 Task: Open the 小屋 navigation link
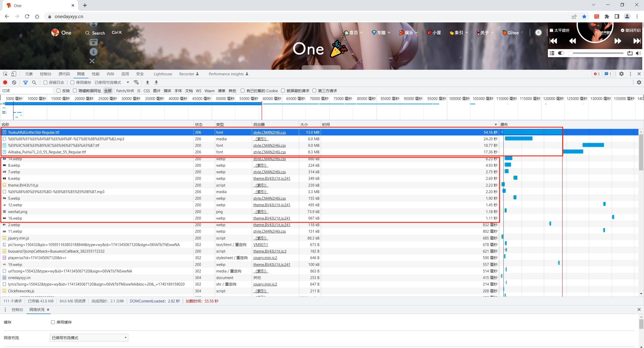[x=434, y=32]
